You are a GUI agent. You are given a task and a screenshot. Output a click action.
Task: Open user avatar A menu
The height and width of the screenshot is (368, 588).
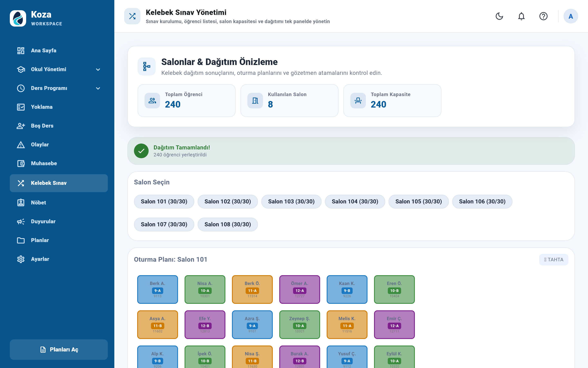point(571,16)
